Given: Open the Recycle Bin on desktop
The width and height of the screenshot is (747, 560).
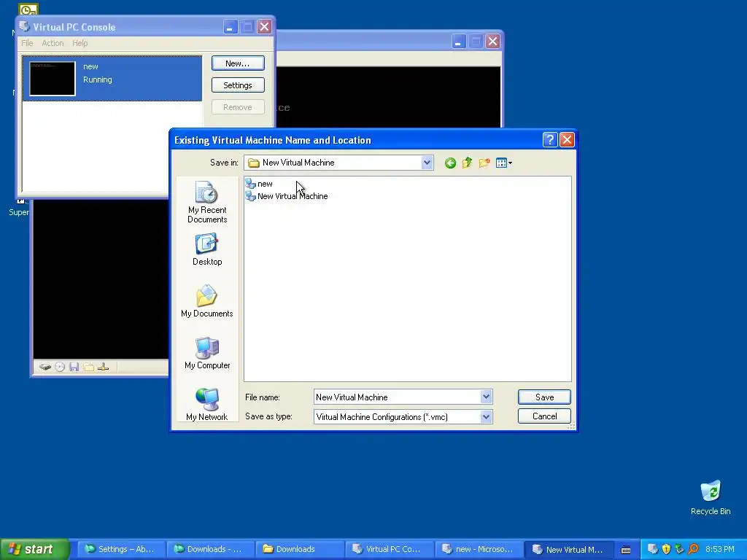Looking at the screenshot, I should 711,498.
